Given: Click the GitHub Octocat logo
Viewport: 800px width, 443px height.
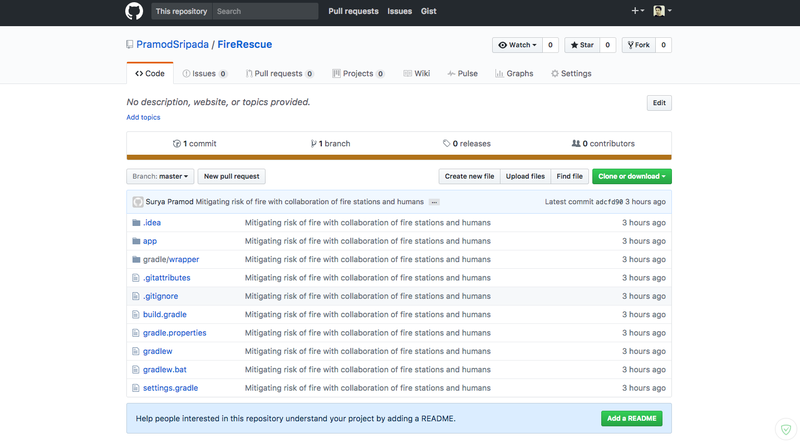Looking at the screenshot, I should pos(134,11).
